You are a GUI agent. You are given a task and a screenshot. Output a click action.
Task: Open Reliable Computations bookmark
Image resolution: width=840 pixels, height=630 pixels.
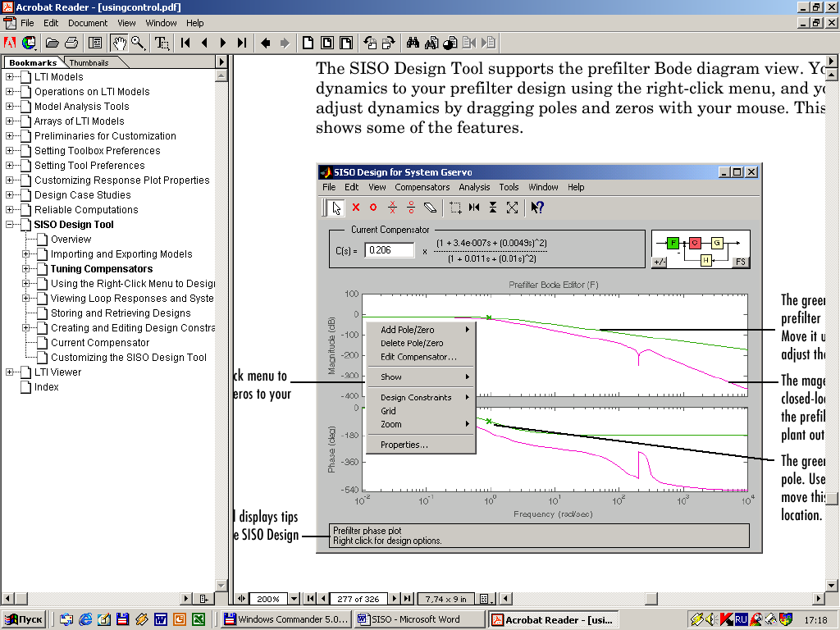[86, 210]
